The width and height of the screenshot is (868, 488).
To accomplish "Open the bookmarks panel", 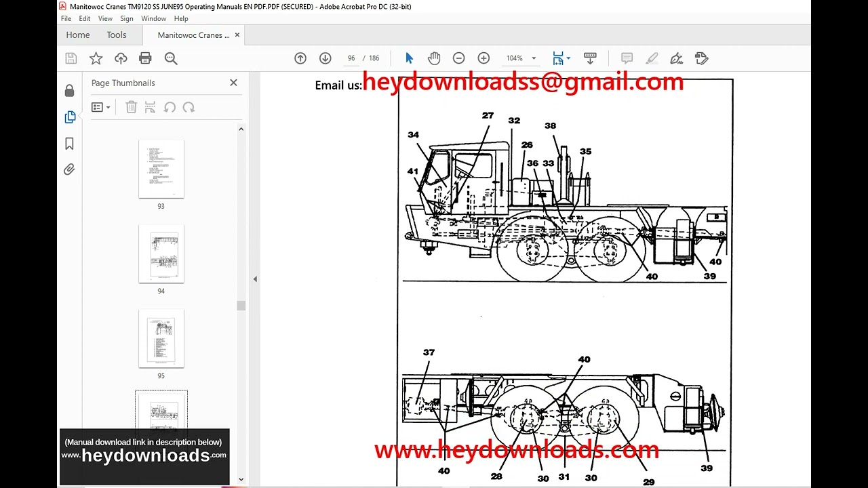I will [x=69, y=144].
